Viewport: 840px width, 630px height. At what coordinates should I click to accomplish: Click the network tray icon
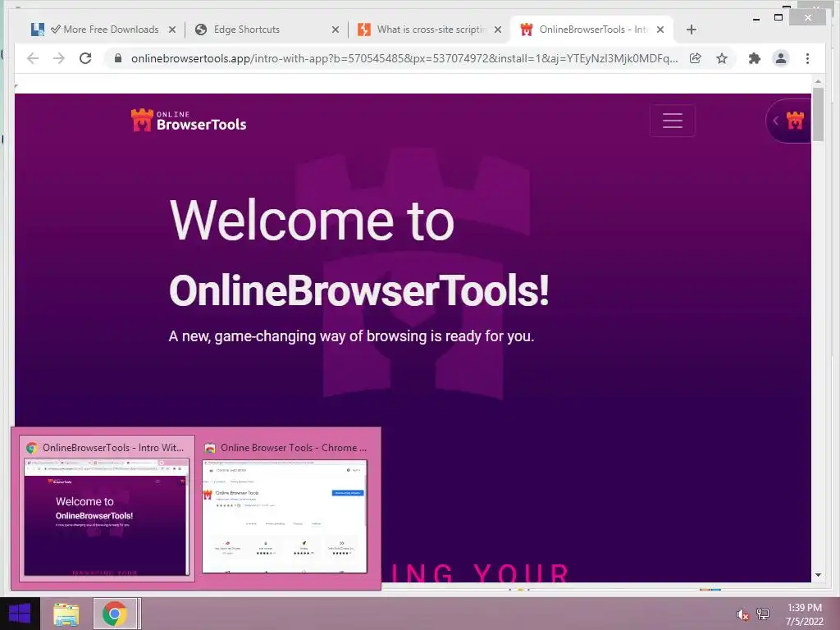(763, 614)
